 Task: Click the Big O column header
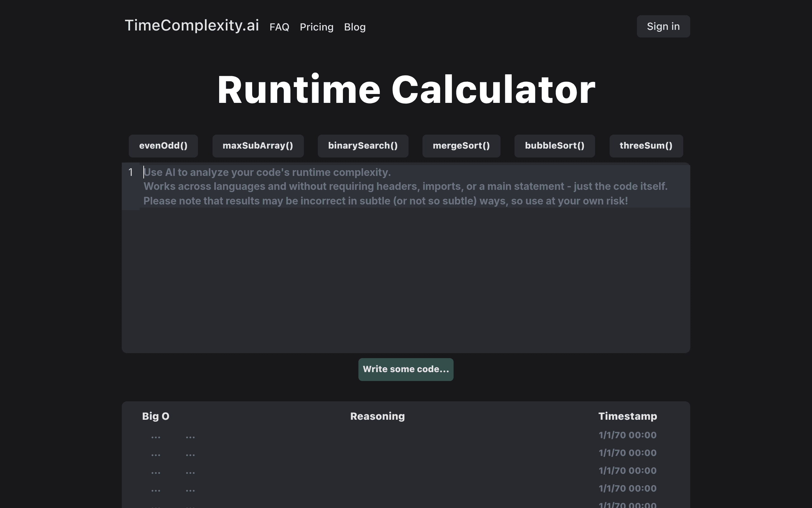tap(156, 416)
